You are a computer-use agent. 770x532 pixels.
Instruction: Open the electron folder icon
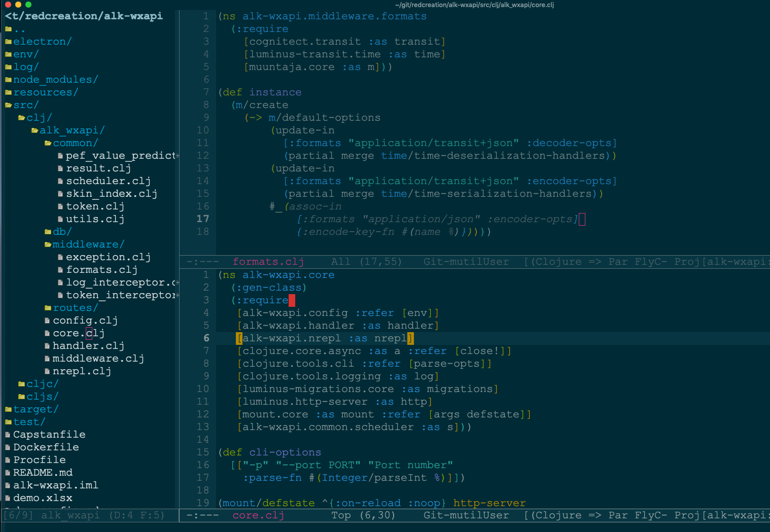8,42
